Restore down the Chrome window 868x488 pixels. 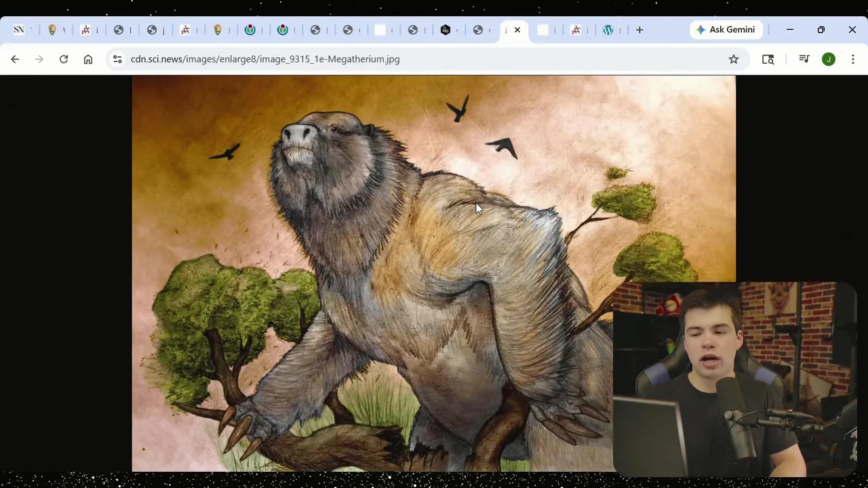pyautogui.click(x=821, y=30)
